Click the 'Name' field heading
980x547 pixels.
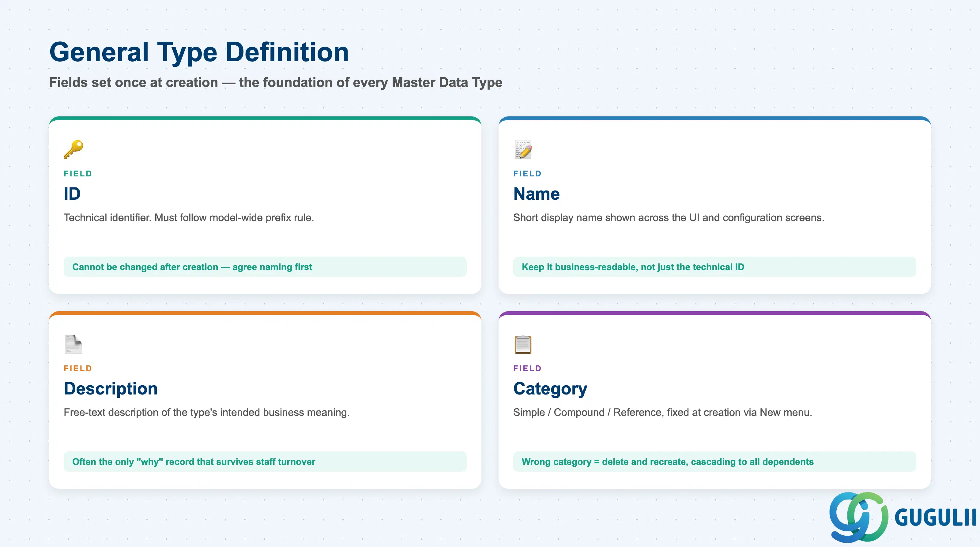pyautogui.click(x=537, y=194)
